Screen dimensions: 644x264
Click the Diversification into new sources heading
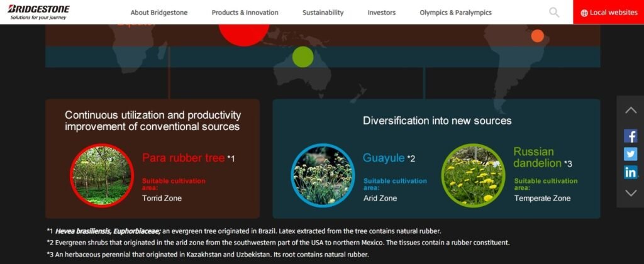[437, 121]
